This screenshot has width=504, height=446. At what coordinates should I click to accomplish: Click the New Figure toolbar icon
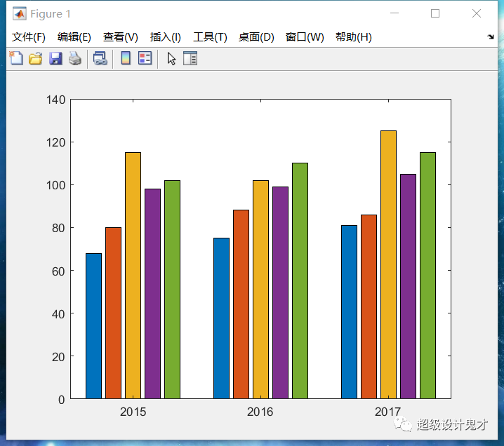(16, 58)
